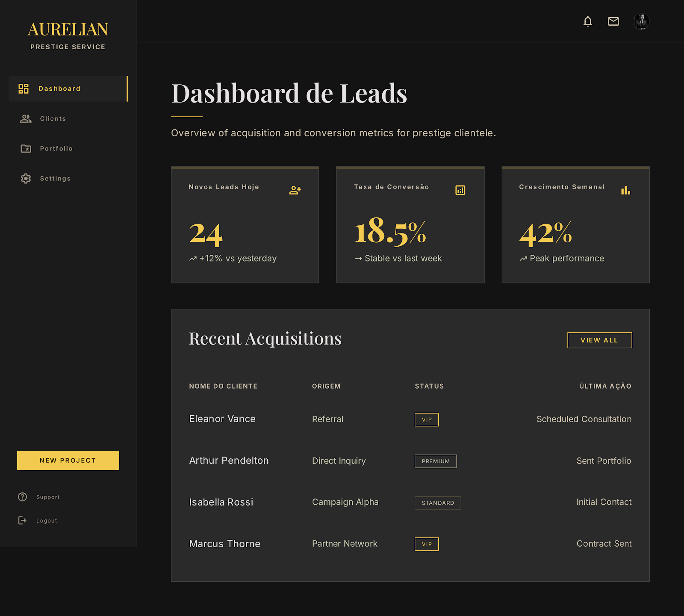Click the Support help icon
This screenshot has width=684, height=616.
(x=22, y=497)
